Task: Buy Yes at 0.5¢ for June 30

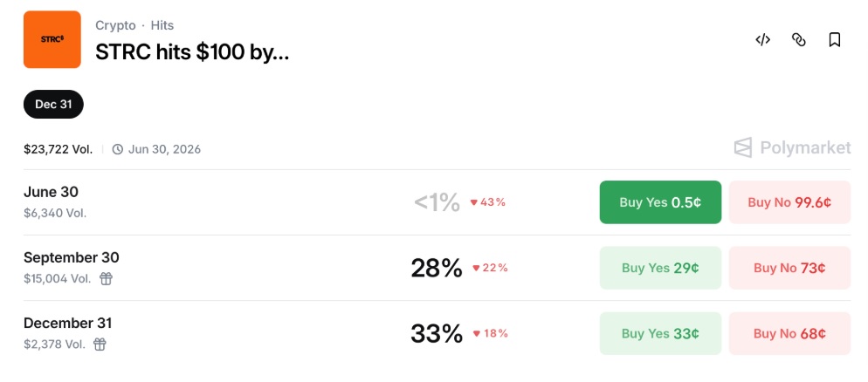Action: (x=660, y=202)
